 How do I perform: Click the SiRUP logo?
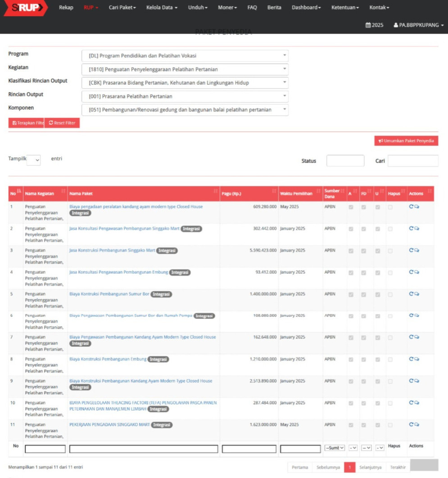point(26,8)
